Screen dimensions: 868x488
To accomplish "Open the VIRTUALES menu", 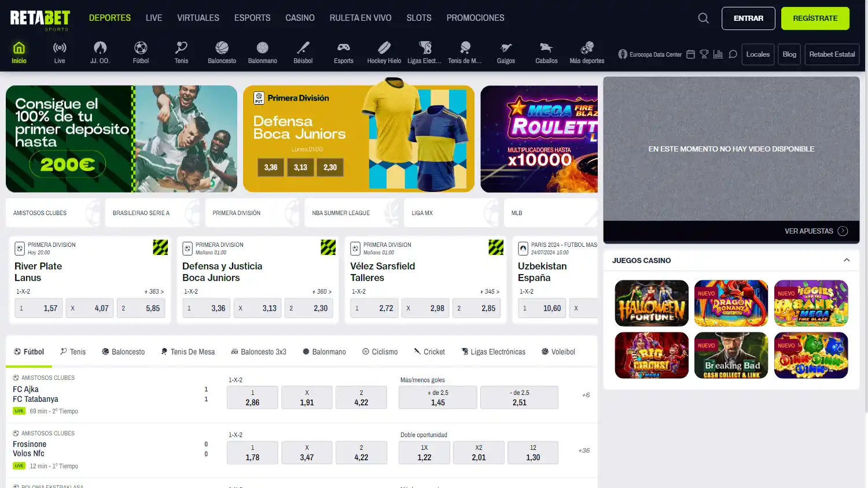I will tap(198, 18).
